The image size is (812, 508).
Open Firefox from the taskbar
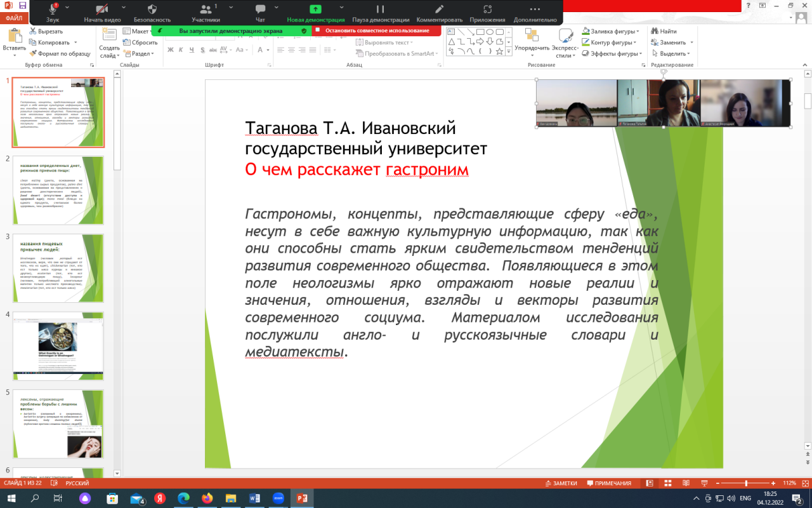click(207, 498)
